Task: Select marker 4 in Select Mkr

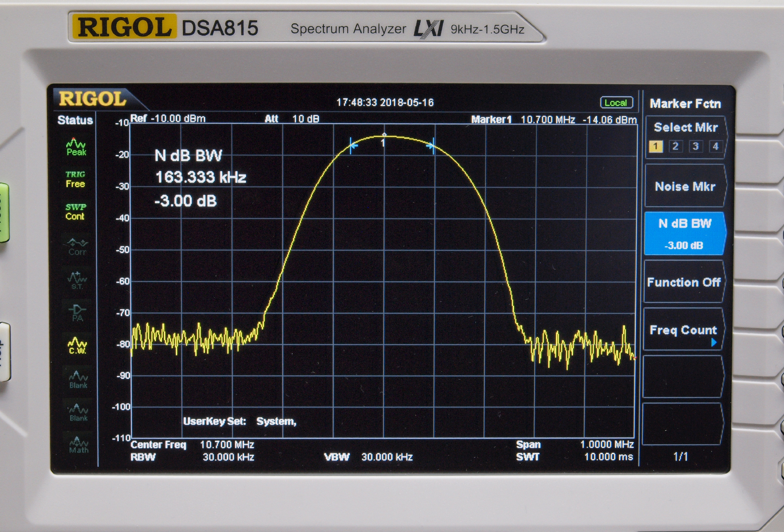Action: click(715, 146)
